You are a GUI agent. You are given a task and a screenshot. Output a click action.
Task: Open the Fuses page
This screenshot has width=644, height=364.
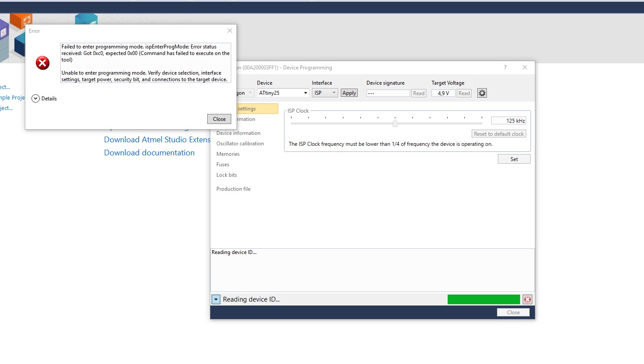point(223,165)
